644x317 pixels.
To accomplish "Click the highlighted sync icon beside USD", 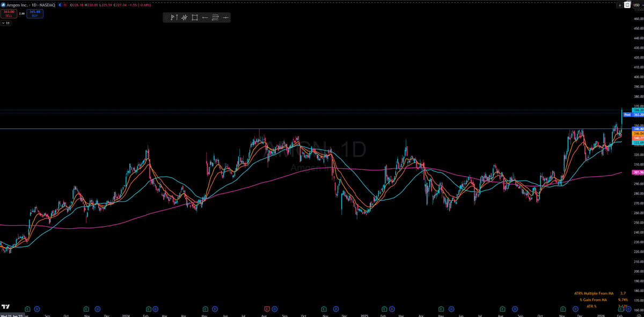I will [x=627, y=4].
